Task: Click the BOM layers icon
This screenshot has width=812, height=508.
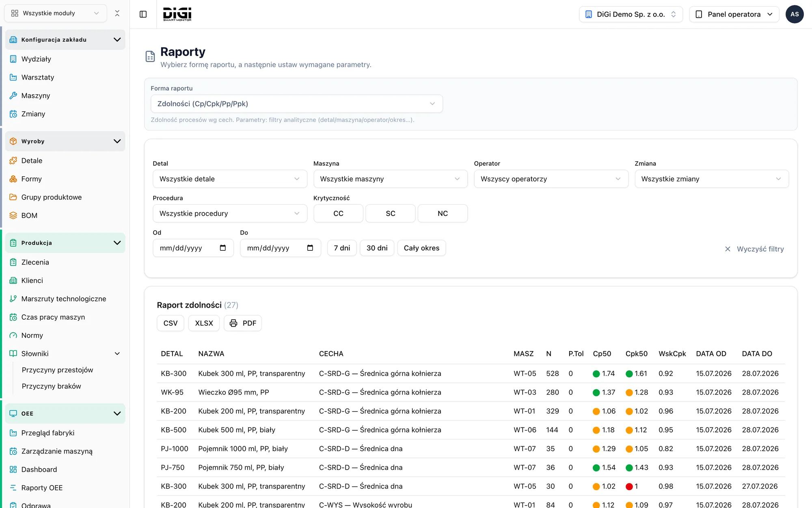Action: (x=13, y=215)
